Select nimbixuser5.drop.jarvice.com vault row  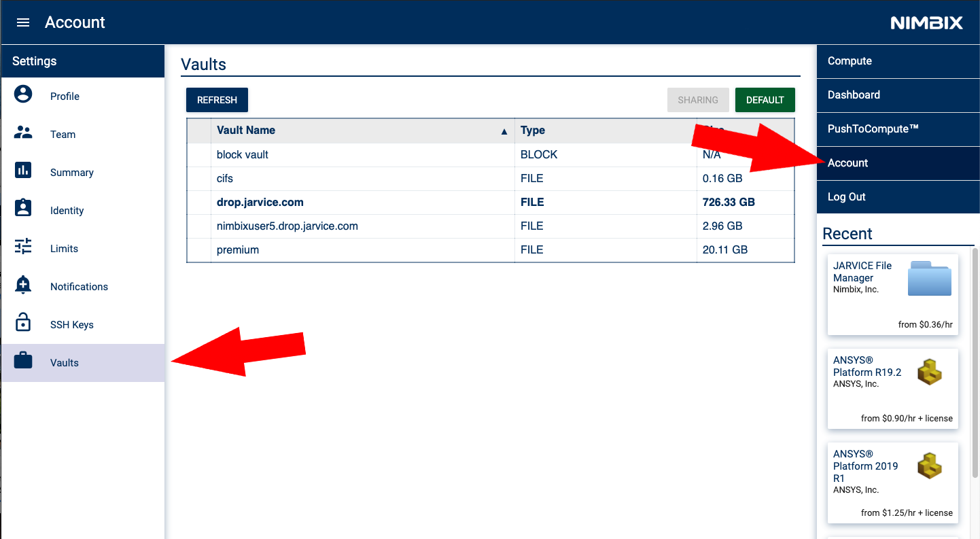pos(491,226)
